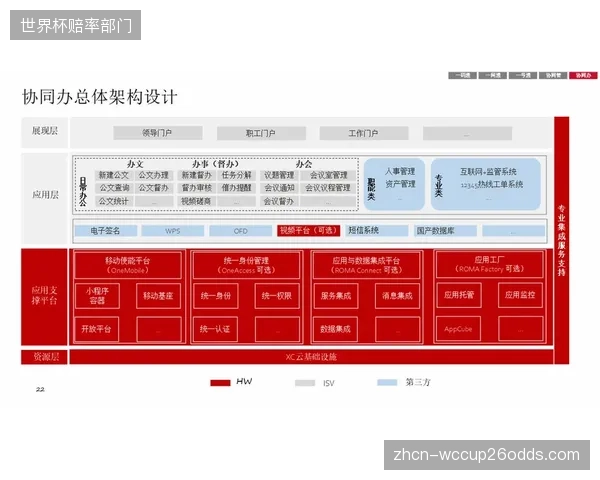
Task: Click the 公文查询 cell
Action: tap(114, 188)
